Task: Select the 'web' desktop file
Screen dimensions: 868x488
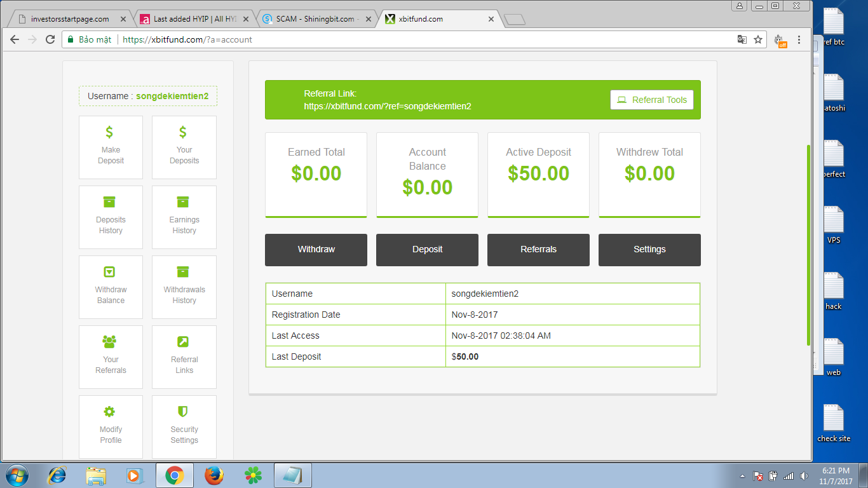Action: click(834, 357)
